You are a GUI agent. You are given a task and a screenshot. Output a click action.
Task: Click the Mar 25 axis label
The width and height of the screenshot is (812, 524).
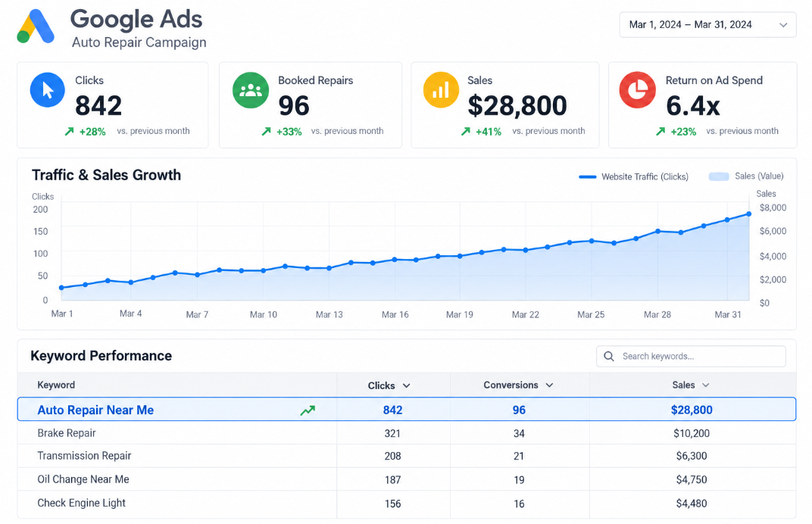click(591, 315)
